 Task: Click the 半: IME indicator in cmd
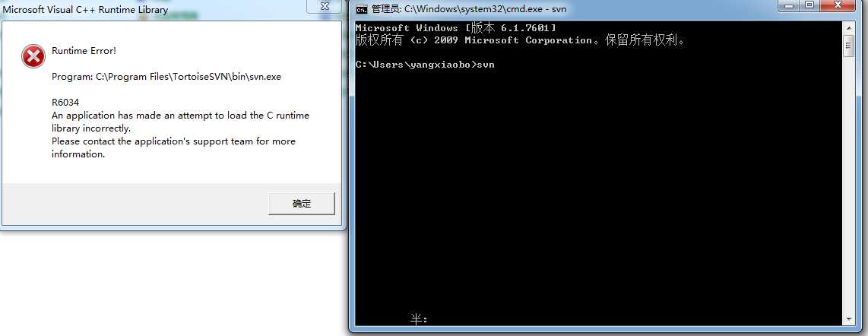(419, 319)
